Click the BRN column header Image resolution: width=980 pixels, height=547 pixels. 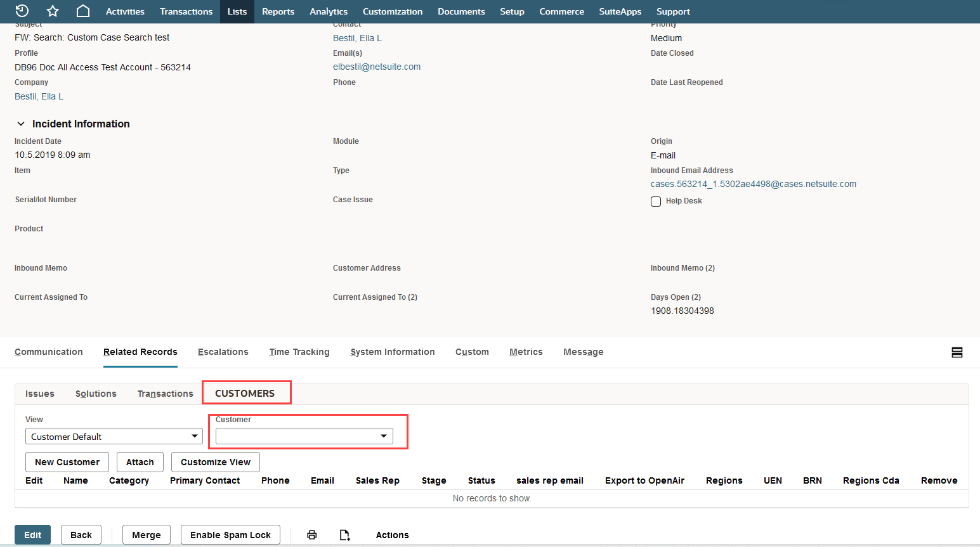[813, 480]
